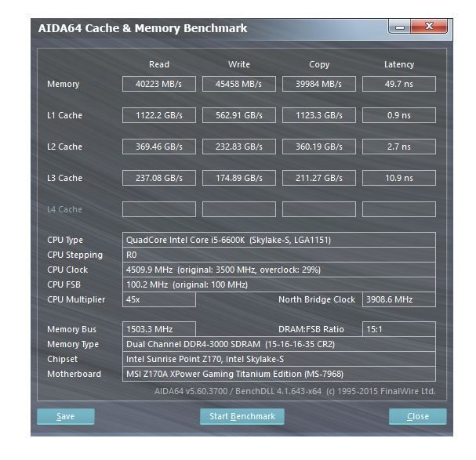Click the DRAM:FSB Ratio label
Image resolution: width=476 pixels, height=460 pixels.
(311, 329)
